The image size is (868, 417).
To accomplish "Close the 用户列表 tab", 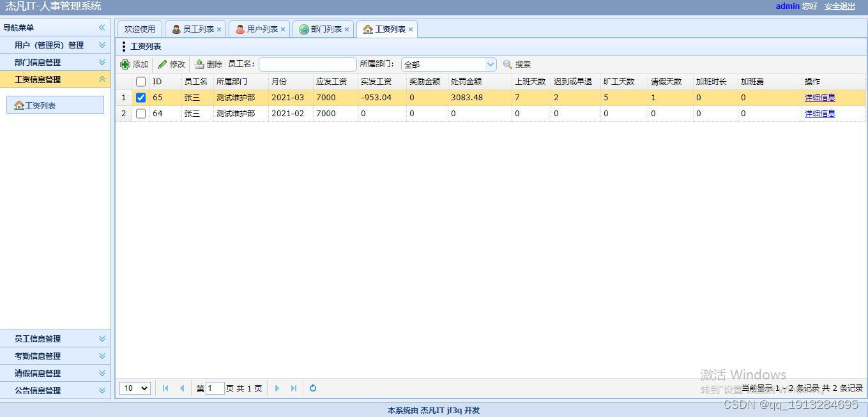I will 283,29.
